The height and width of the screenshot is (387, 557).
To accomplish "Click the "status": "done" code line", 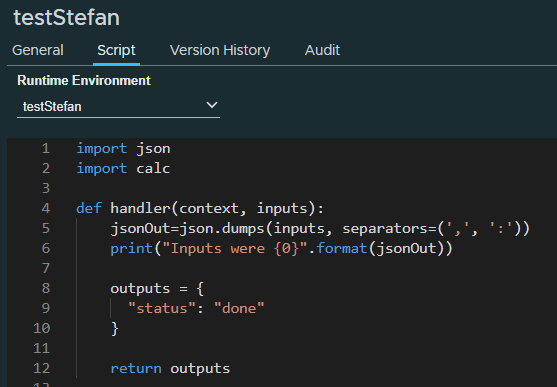I will click(196, 308).
